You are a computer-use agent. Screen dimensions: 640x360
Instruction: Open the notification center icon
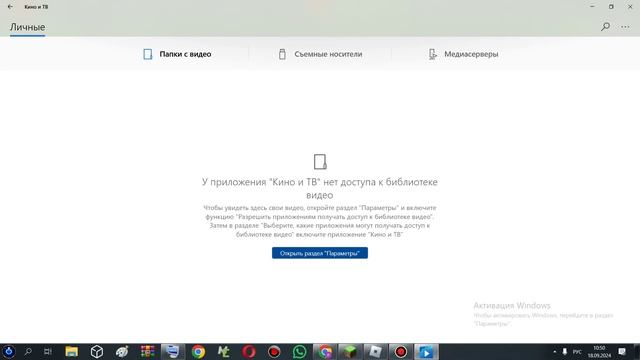622,351
